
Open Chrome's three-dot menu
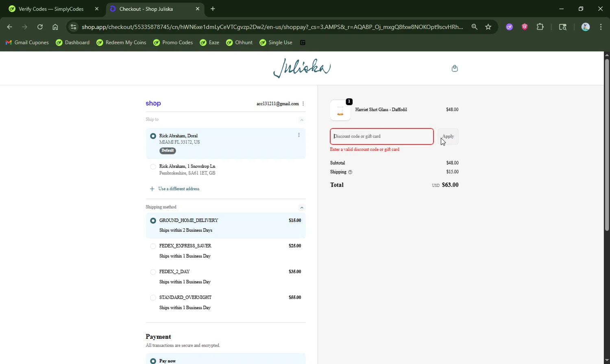click(601, 27)
